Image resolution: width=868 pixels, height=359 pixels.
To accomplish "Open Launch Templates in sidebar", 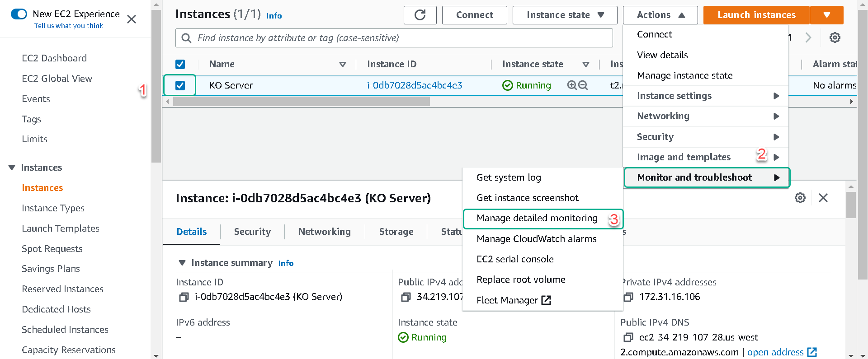I will [61, 228].
